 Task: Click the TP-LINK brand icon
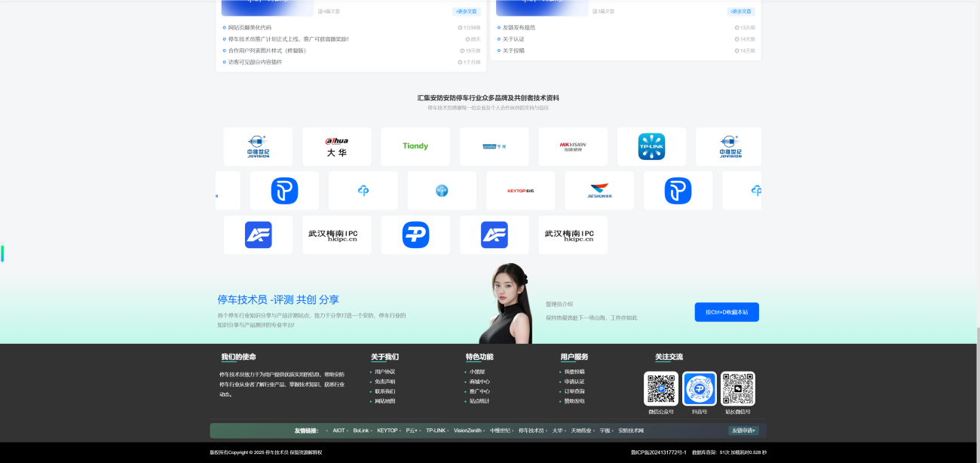[x=651, y=146]
